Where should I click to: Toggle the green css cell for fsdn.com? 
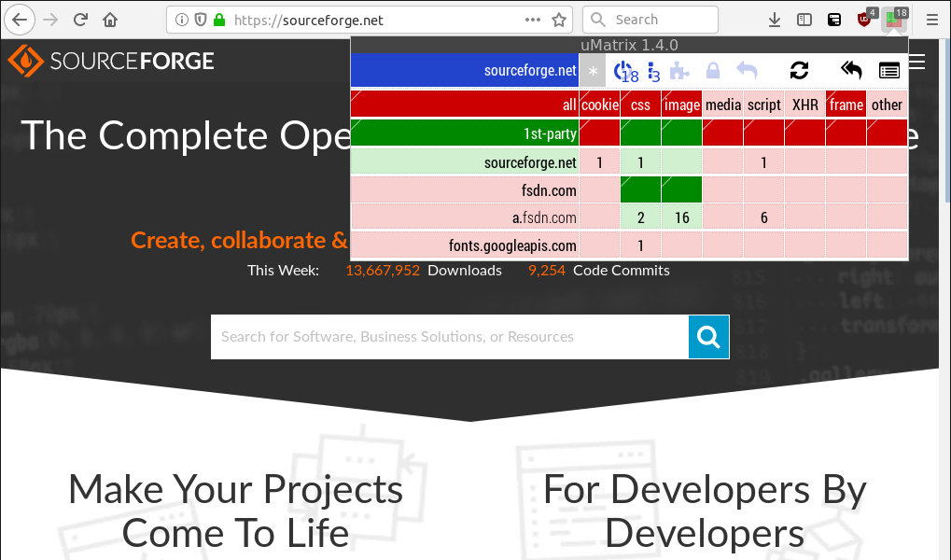(640, 189)
